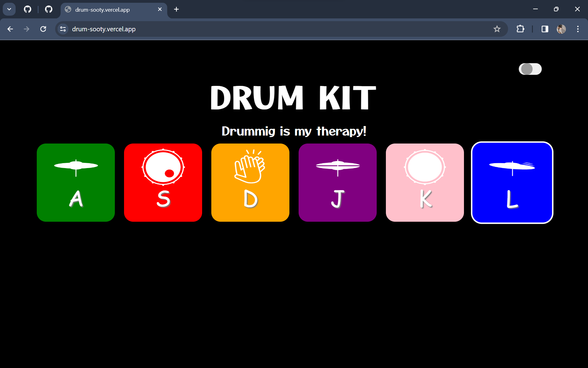Play the pink tom drum pad K
Screen dimensions: 588x368
click(x=424, y=182)
